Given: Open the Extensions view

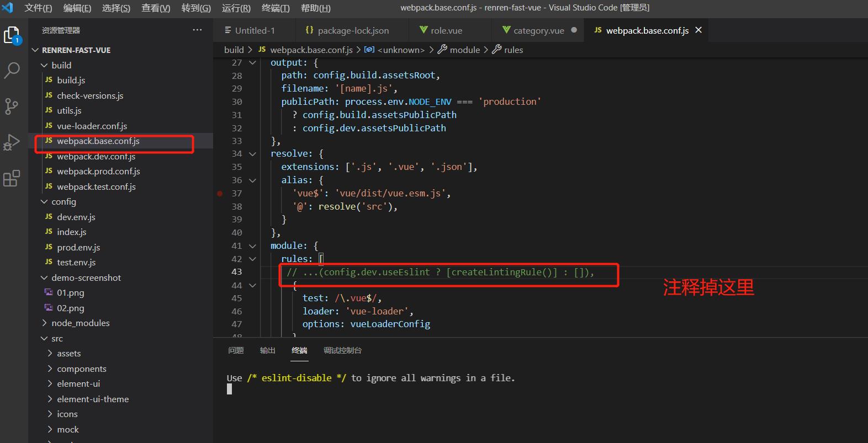Looking at the screenshot, I should 12,178.
